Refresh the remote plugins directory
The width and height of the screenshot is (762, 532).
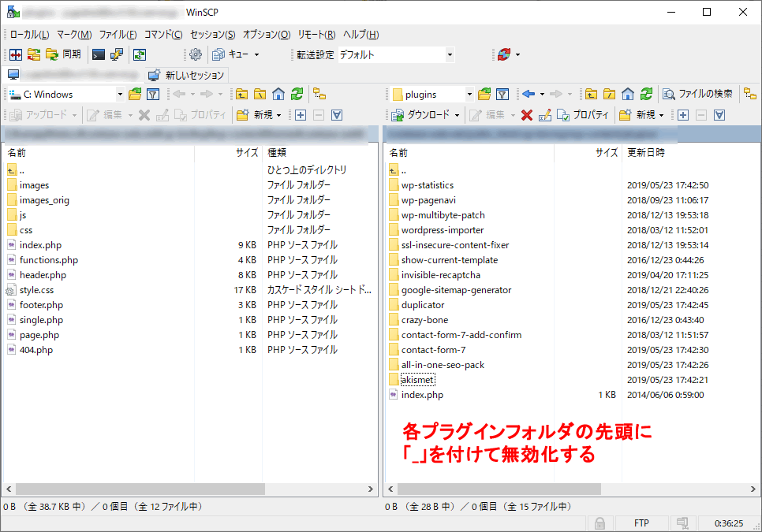pos(646,94)
